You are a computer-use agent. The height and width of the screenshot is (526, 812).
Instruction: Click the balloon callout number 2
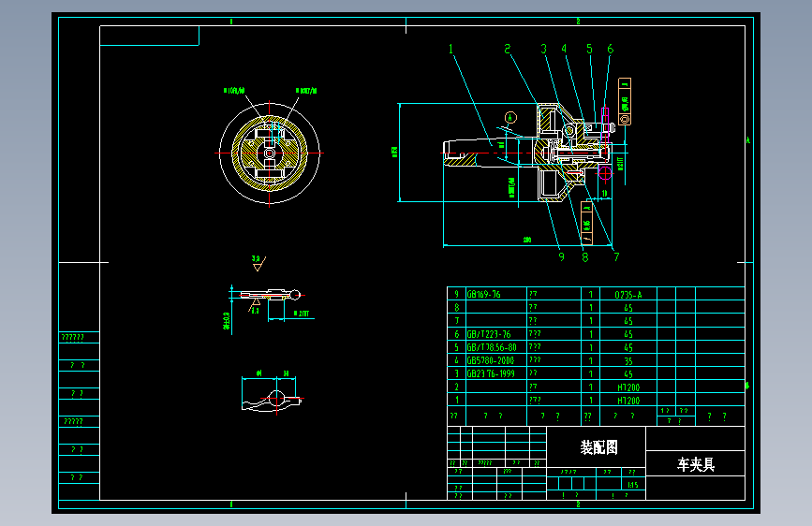[508, 49]
